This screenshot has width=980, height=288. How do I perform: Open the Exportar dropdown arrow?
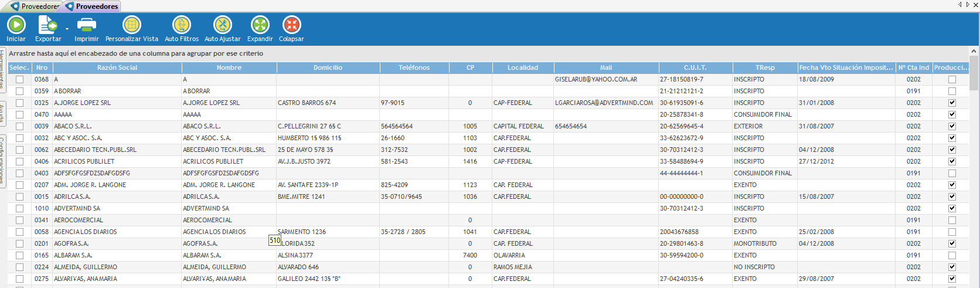tap(67, 29)
